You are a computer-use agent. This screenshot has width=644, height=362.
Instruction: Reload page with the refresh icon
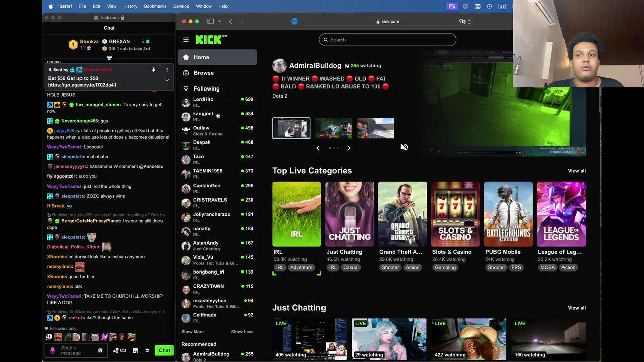(469, 21)
